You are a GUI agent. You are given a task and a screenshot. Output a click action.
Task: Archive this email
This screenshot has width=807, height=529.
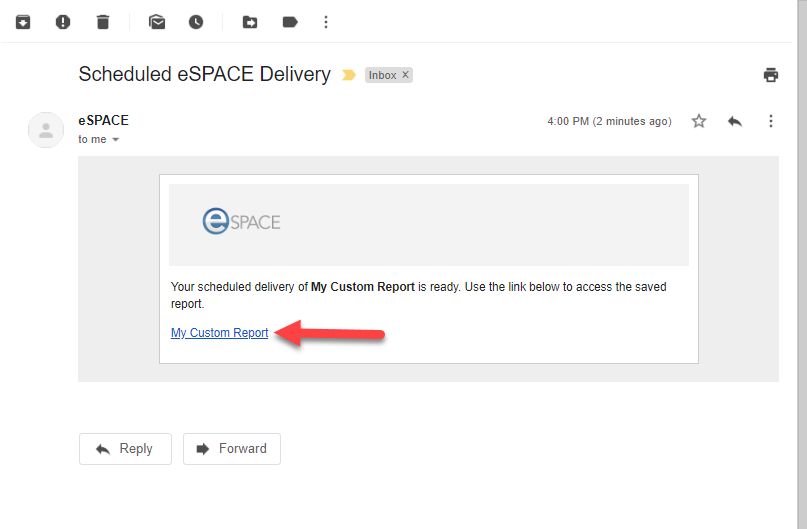[x=23, y=22]
